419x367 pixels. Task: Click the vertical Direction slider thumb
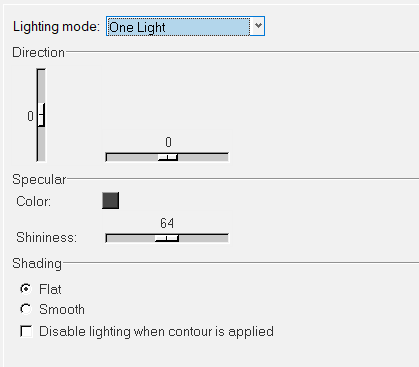point(41,115)
